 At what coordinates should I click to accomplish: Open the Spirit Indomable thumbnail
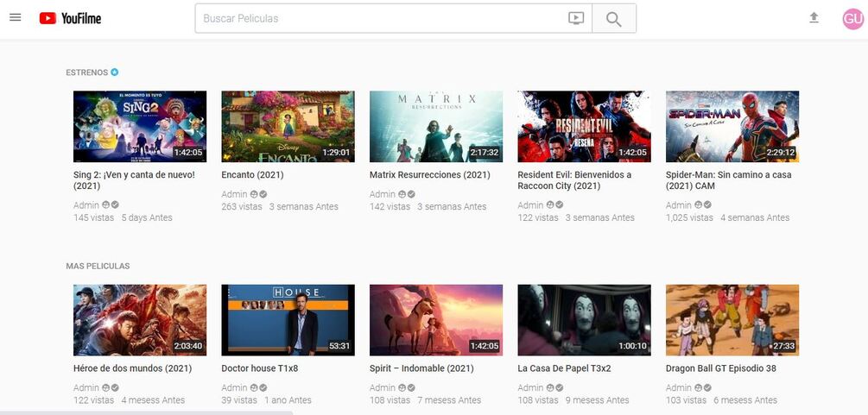(436, 320)
